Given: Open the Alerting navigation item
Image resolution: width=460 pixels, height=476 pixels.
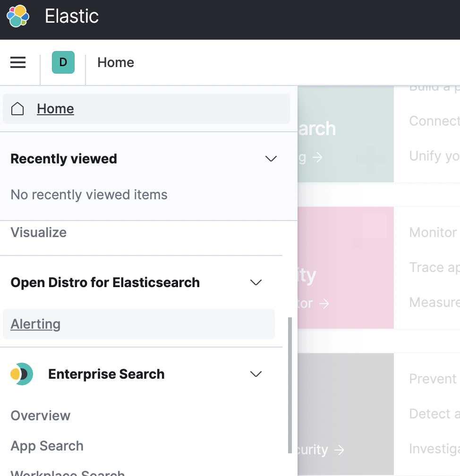Looking at the screenshot, I should 139,324.
